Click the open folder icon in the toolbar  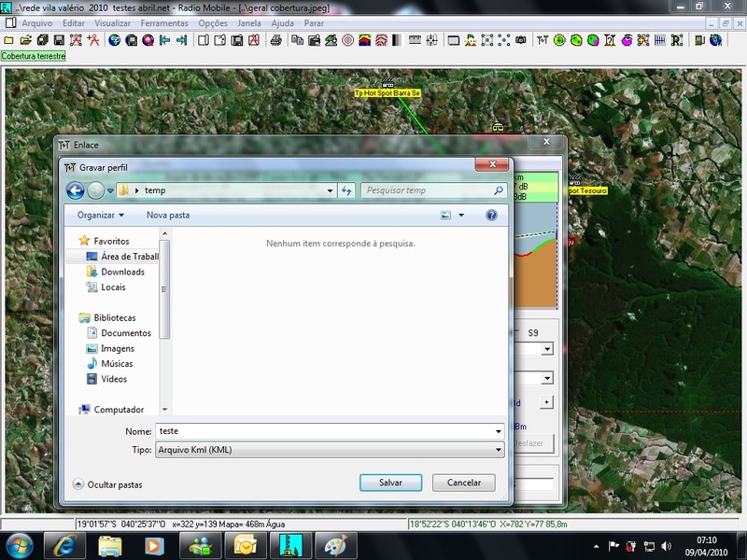[x=25, y=40]
